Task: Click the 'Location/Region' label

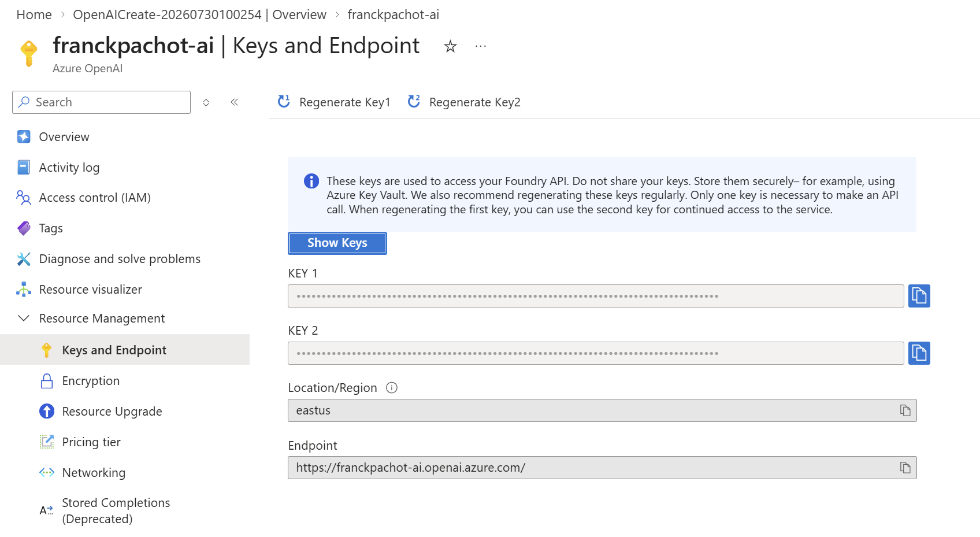Action: tap(332, 388)
